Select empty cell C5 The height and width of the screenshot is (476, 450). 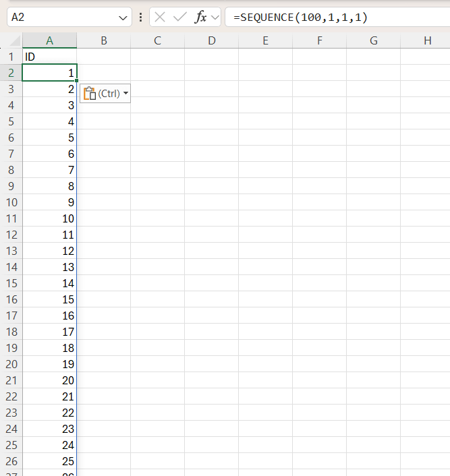click(x=157, y=121)
